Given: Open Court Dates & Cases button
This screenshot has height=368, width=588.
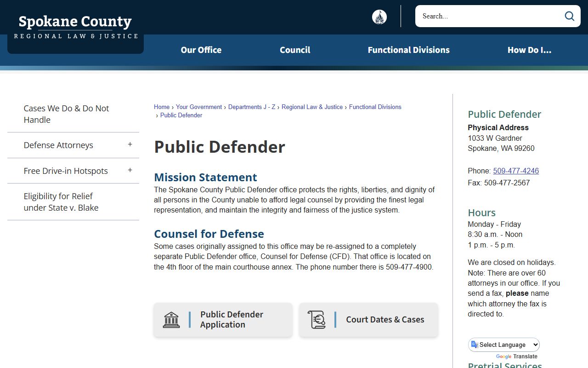Looking at the screenshot, I should pos(368,320).
